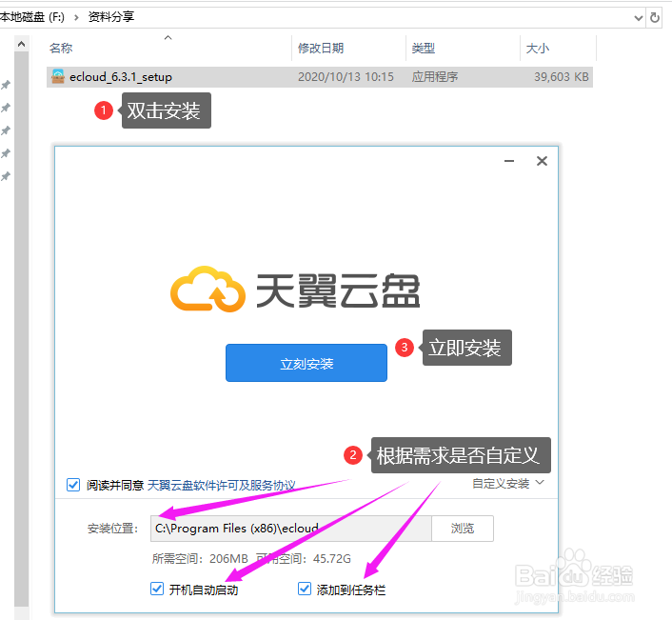Open the 天翼云盘软件许可及服务协议 link
The image size is (672, 620).
pos(222,485)
